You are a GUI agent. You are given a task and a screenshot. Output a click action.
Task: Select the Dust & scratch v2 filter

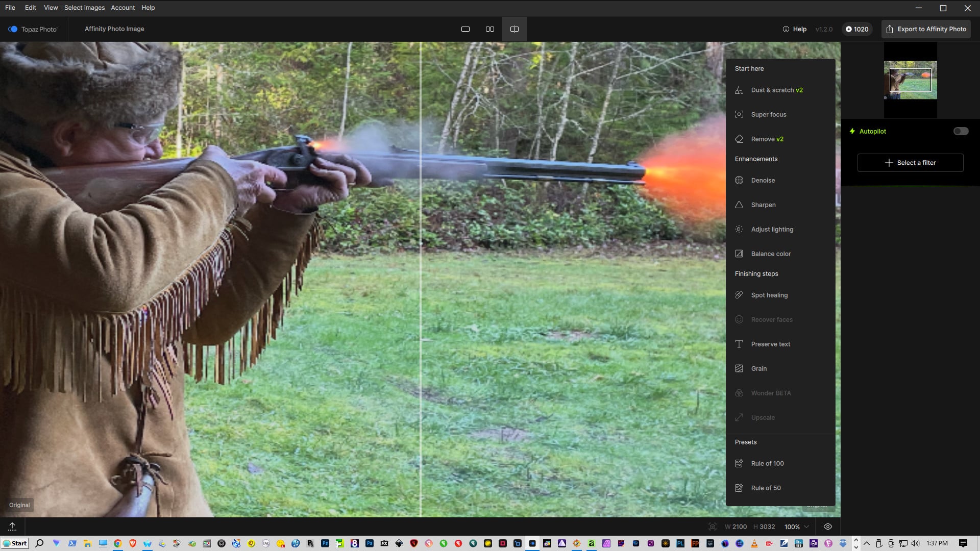click(776, 90)
